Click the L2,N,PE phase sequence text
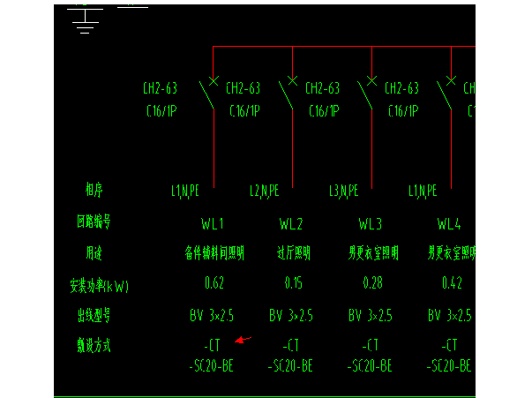This screenshot has height=398, width=532. [265, 191]
